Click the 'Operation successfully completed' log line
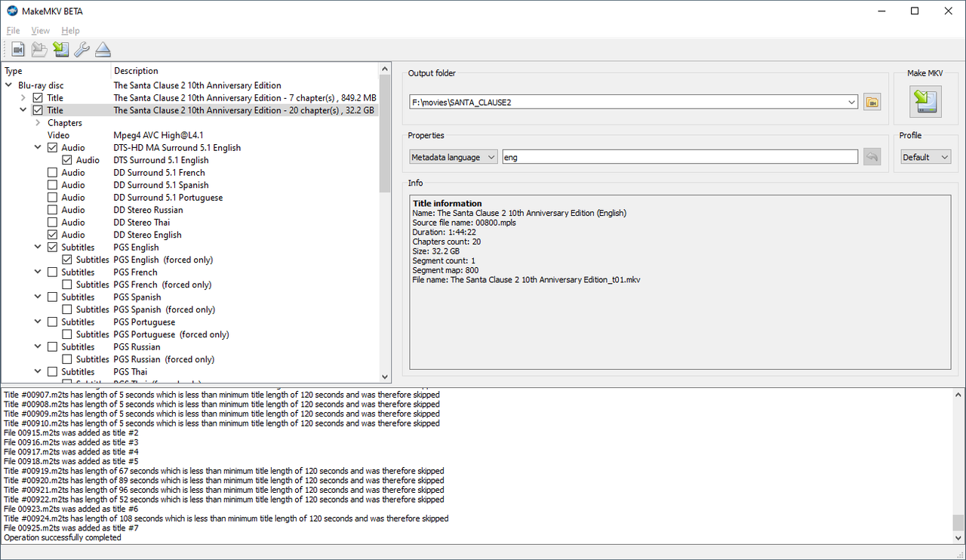 [63, 538]
